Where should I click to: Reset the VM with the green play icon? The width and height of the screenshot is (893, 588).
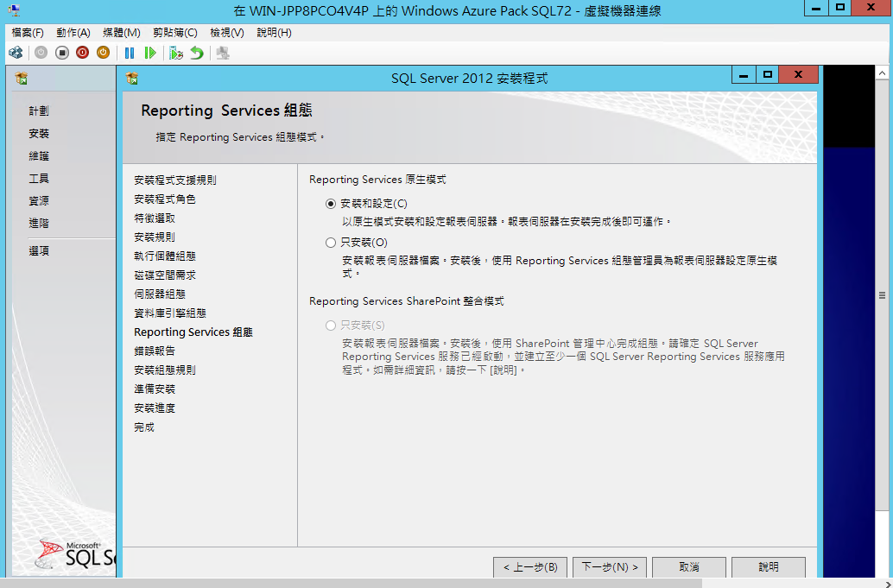pyautogui.click(x=150, y=53)
